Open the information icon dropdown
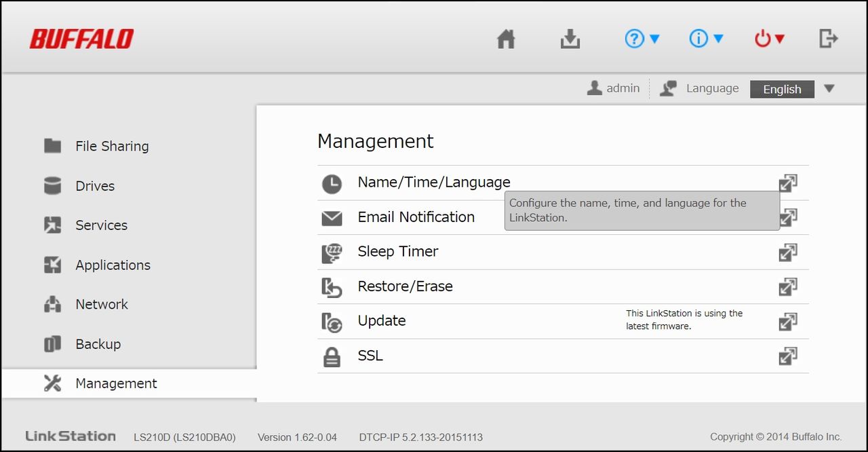Image resolution: width=868 pixels, height=452 pixels. point(706,39)
